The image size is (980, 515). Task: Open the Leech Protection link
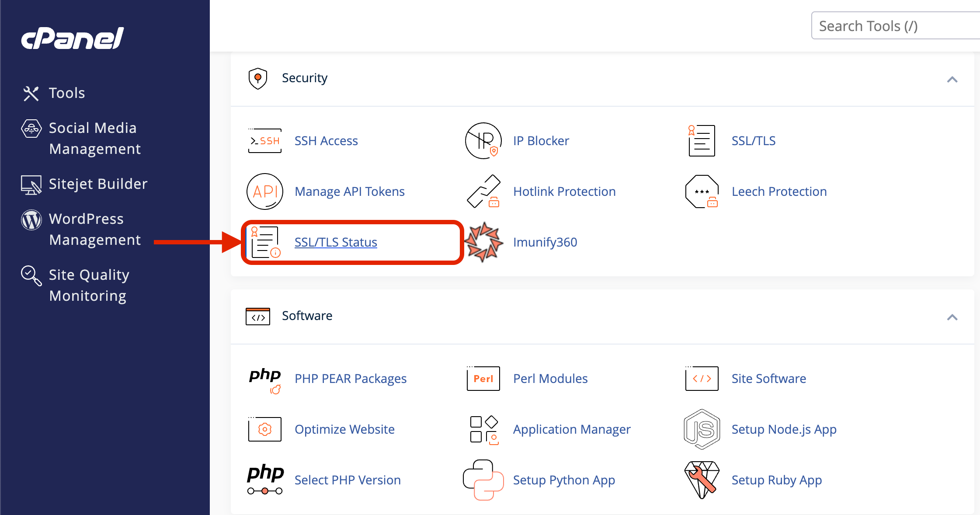[779, 191]
